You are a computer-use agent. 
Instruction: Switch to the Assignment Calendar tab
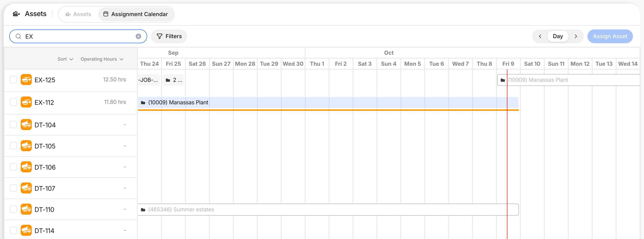tap(136, 14)
